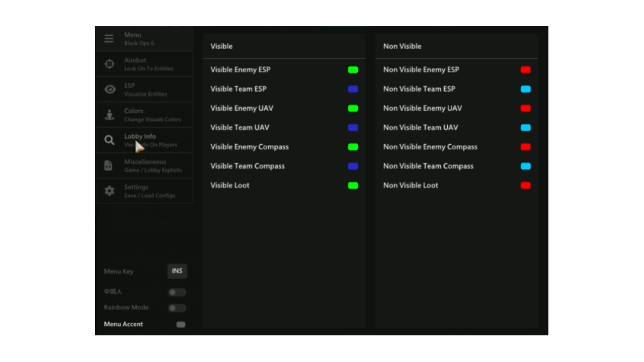Click the 'Menu Accent' label
The height and width of the screenshot is (362, 644).
tap(123, 324)
